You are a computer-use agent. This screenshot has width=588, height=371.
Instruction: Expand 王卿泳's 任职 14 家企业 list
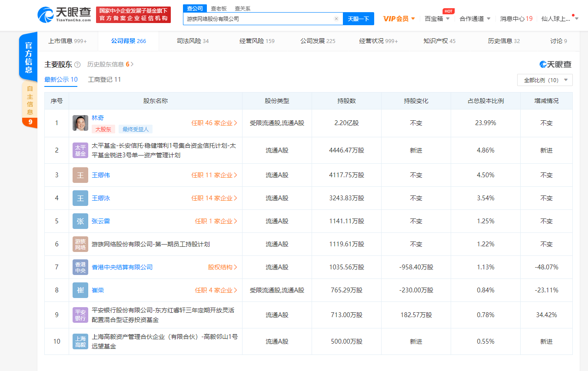point(214,198)
